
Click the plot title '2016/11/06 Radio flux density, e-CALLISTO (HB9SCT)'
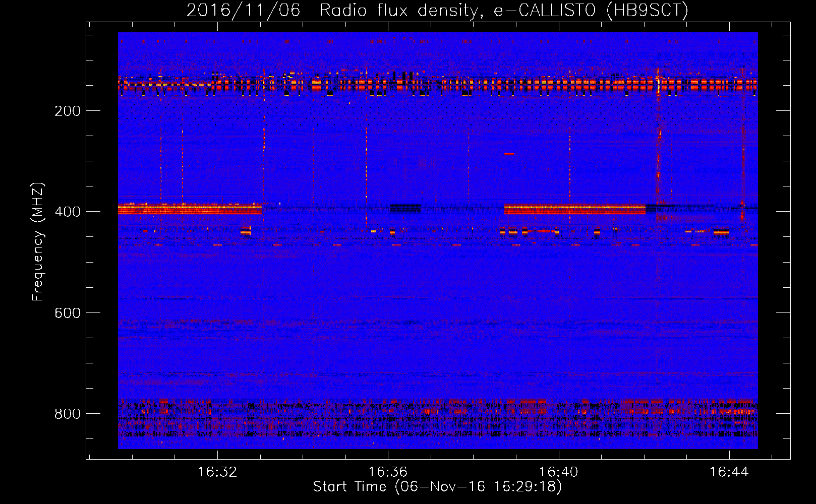pos(437,10)
